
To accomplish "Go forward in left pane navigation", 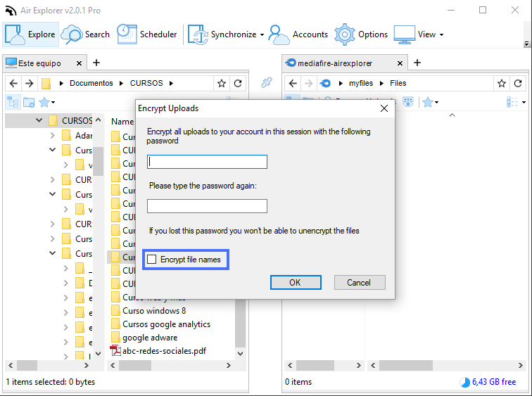I will [x=30, y=83].
